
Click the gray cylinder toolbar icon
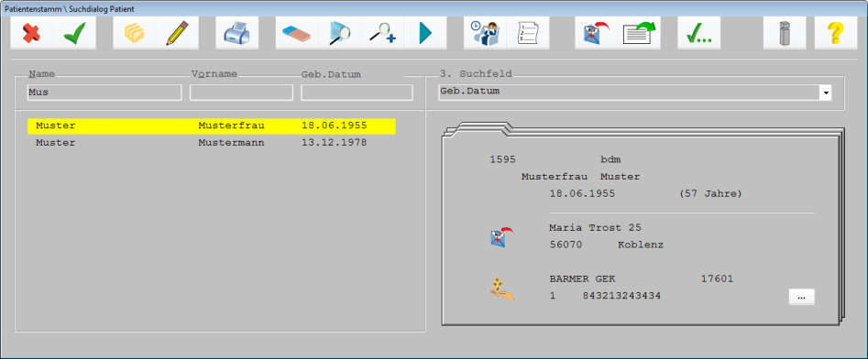point(785,33)
